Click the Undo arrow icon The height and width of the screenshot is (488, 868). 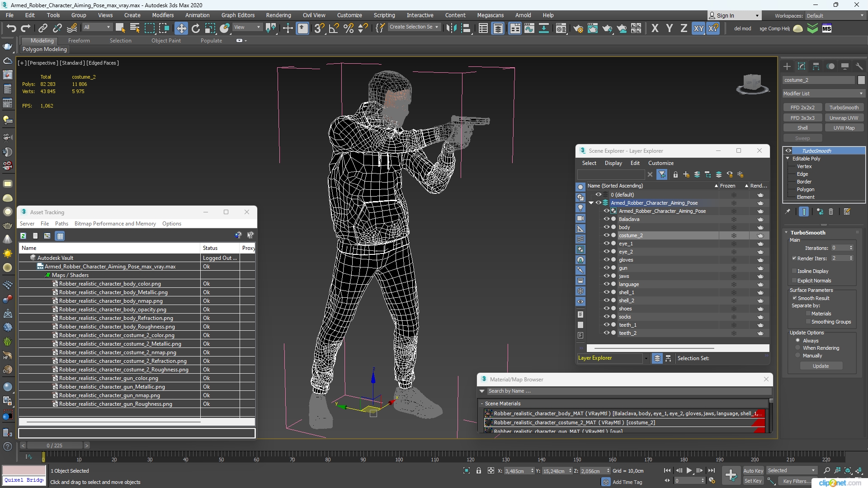11,28
